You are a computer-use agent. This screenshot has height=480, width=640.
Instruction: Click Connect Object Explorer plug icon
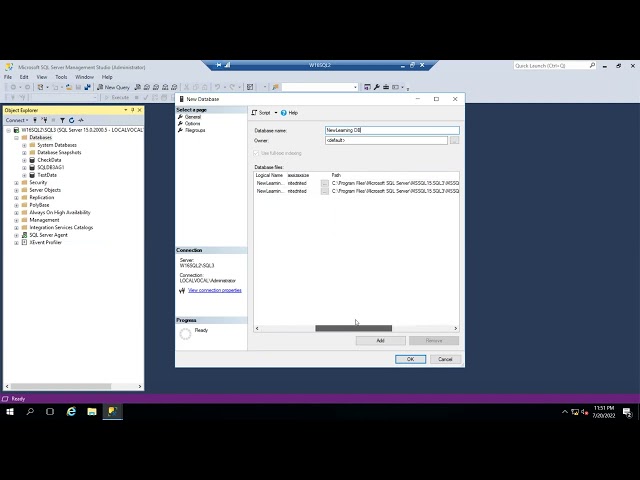(35, 120)
